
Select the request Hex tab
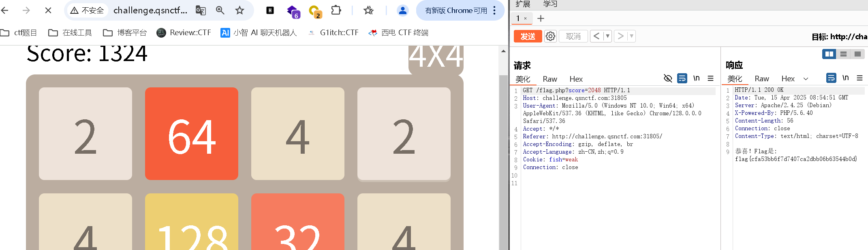(576, 79)
